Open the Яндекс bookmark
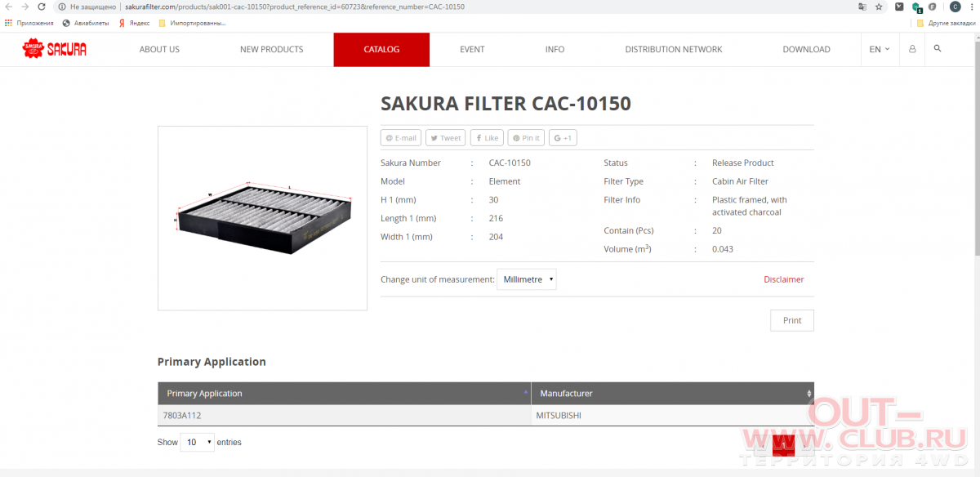This screenshot has width=980, height=477. tap(134, 23)
